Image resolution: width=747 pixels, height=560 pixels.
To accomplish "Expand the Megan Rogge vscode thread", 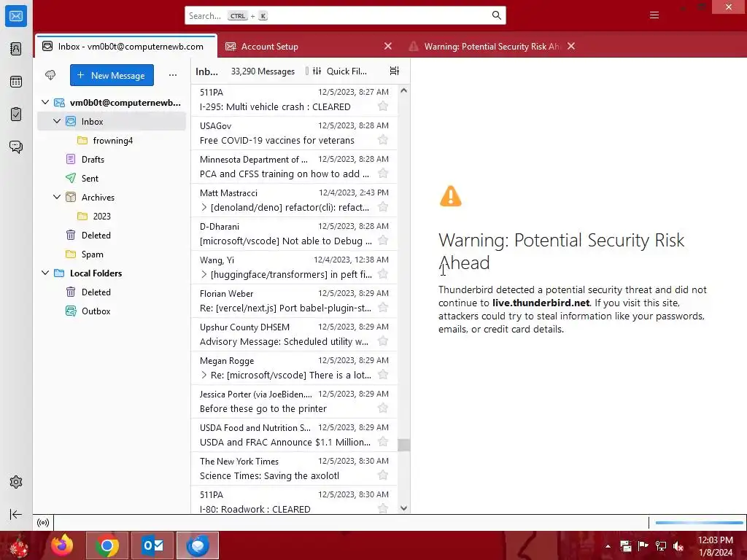I will pos(204,375).
